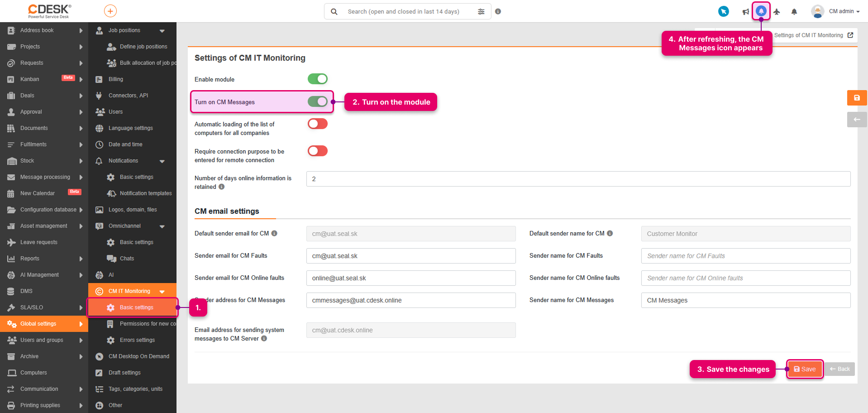Click the Save button
This screenshot has width=868, height=413.
[x=805, y=369]
